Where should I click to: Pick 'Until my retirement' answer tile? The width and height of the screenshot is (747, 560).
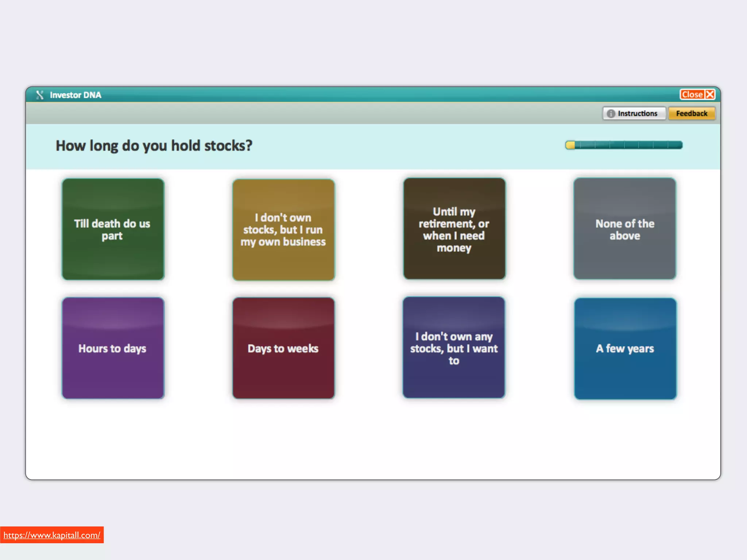point(454,229)
